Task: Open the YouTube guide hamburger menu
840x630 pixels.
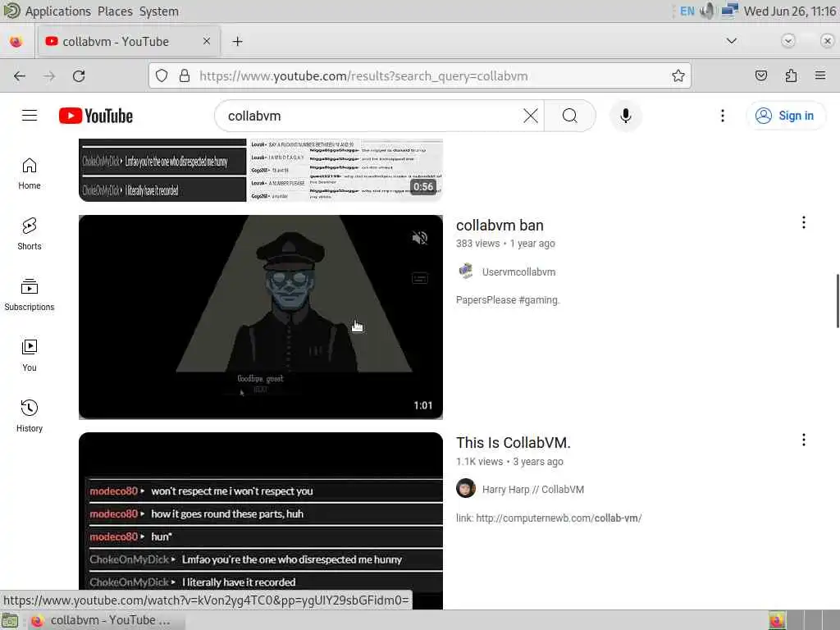Action: coord(30,116)
